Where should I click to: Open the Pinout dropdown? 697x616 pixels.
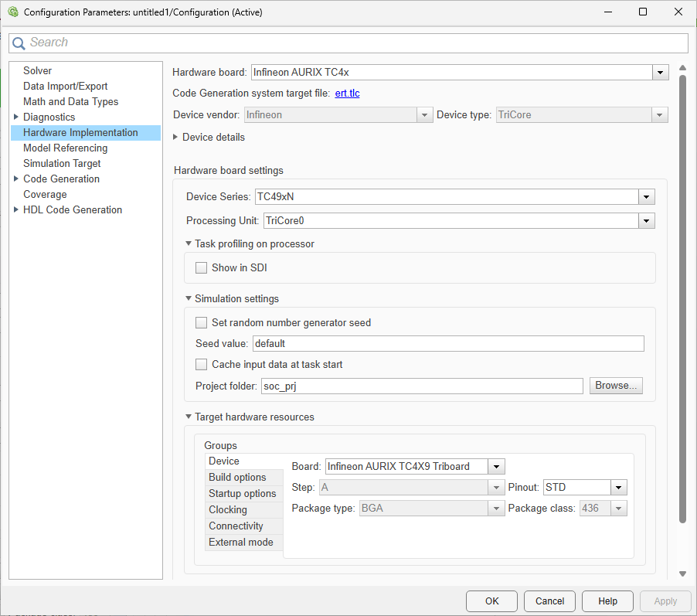[x=618, y=488]
